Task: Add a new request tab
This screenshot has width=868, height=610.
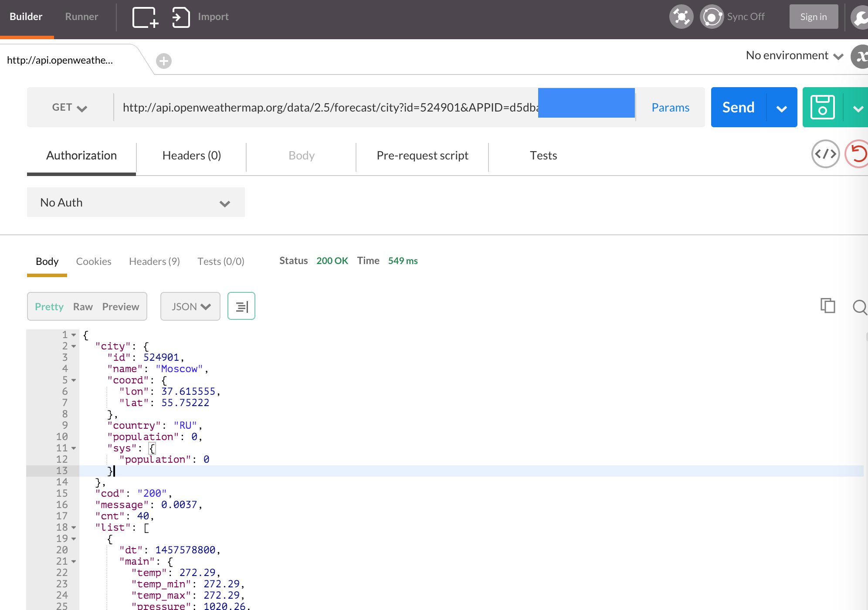Action: [x=164, y=61]
